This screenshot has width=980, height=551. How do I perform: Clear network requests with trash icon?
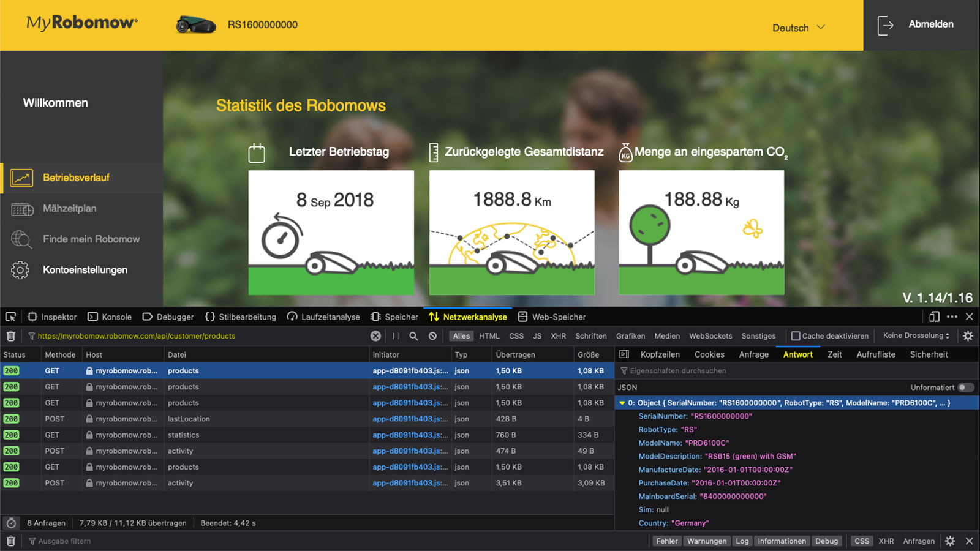click(10, 336)
